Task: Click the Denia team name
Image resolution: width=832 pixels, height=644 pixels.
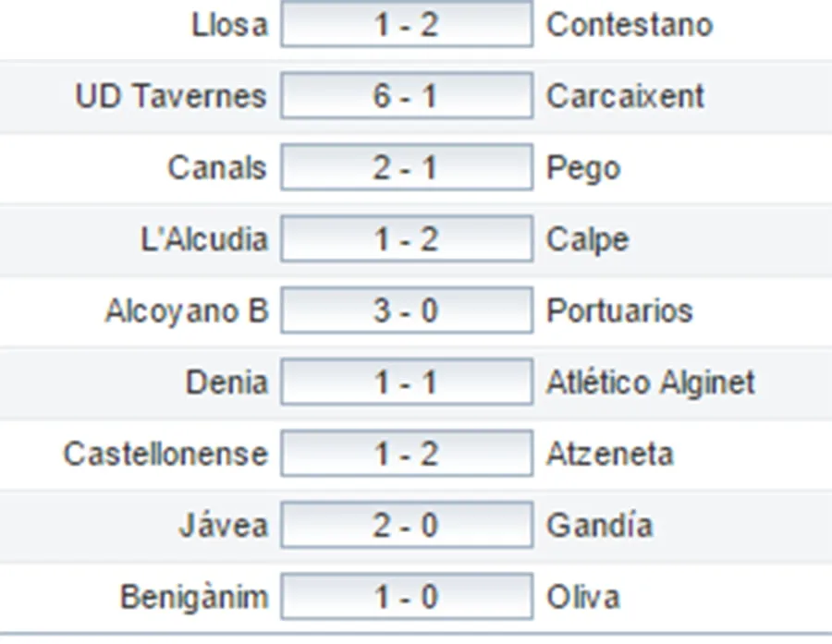Action: pos(227,382)
